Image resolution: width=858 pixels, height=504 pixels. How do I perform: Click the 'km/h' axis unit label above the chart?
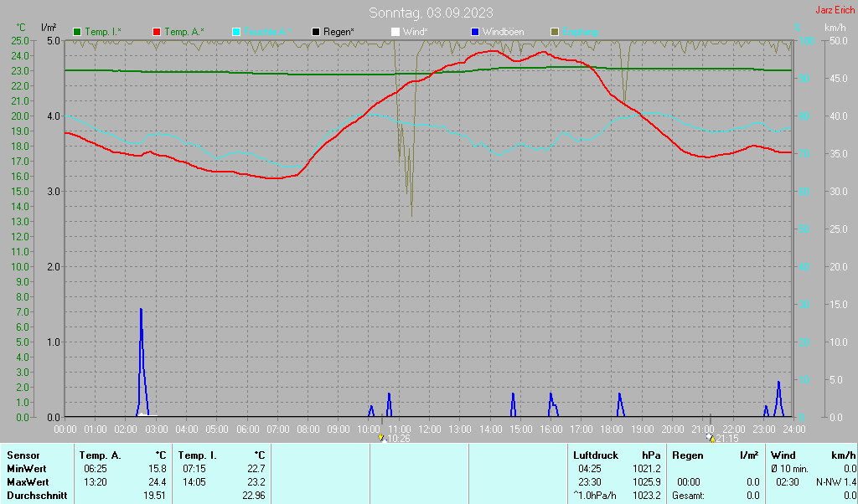click(835, 28)
